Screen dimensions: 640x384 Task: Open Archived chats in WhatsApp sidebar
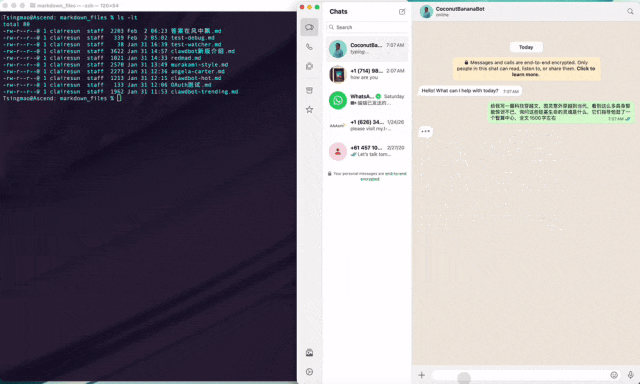click(x=309, y=90)
